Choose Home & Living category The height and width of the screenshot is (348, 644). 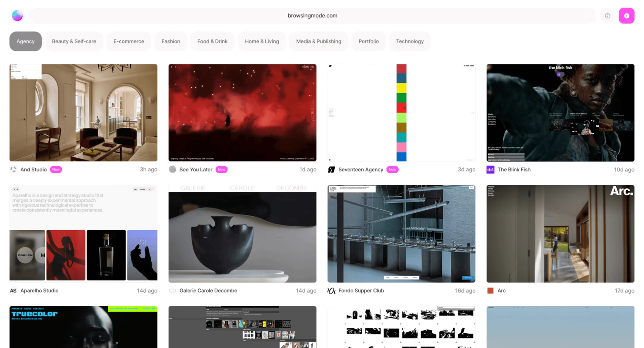coord(262,41)
